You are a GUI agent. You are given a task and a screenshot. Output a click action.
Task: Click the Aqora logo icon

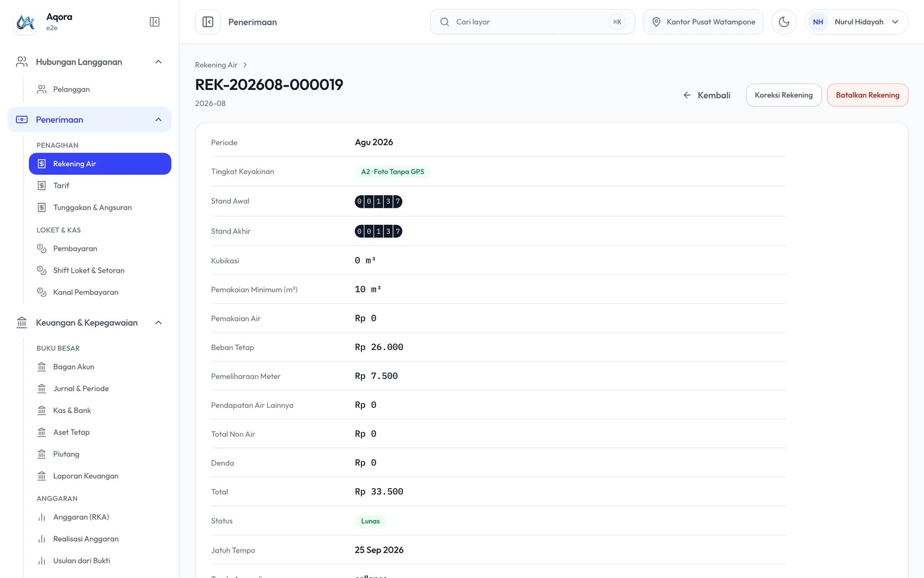(25, 22)
